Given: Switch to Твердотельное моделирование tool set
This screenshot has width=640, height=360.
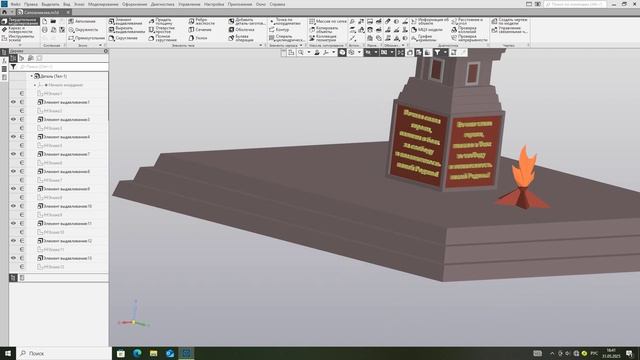Looking at the screenshot, I should 20,21.
